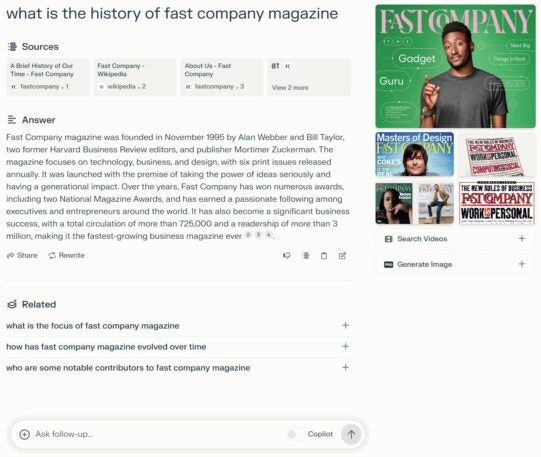
Task: Click the thumbs-down feedback icon
Action: pos(287,256)
